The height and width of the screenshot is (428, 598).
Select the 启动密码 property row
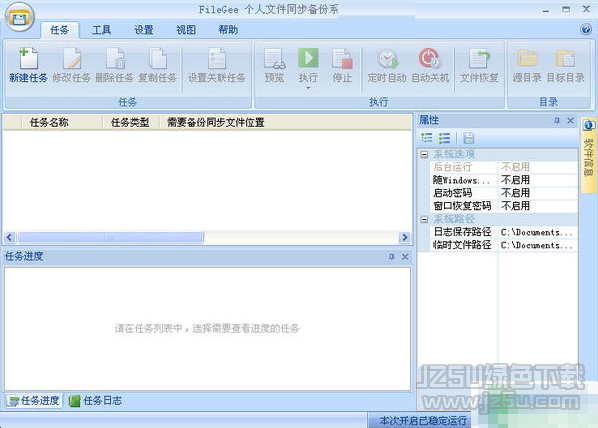(x=504, y=193)
